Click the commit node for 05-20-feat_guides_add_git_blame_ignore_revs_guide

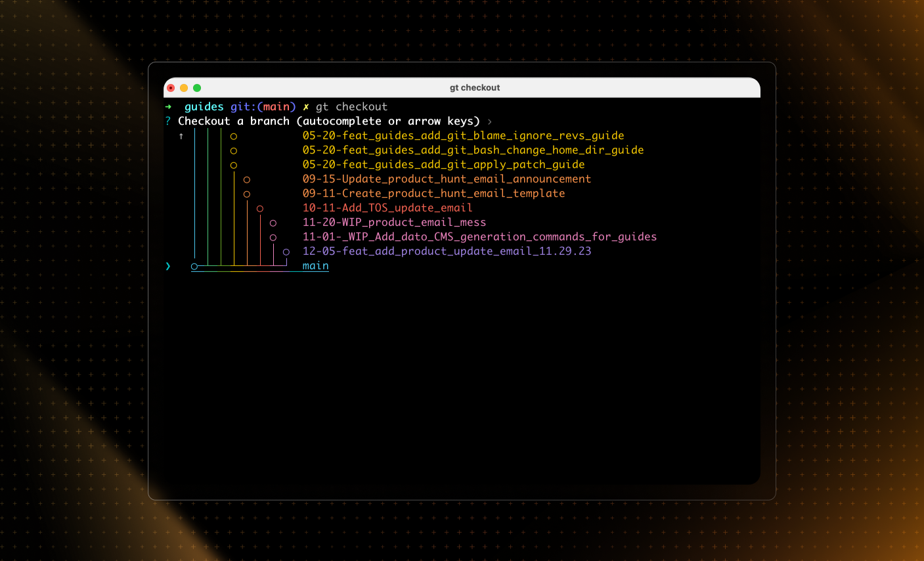pos(234,136)
